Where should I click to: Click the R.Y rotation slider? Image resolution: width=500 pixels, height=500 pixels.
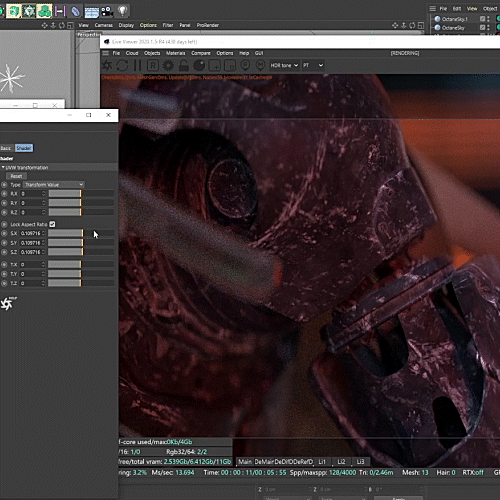(81, 203)
